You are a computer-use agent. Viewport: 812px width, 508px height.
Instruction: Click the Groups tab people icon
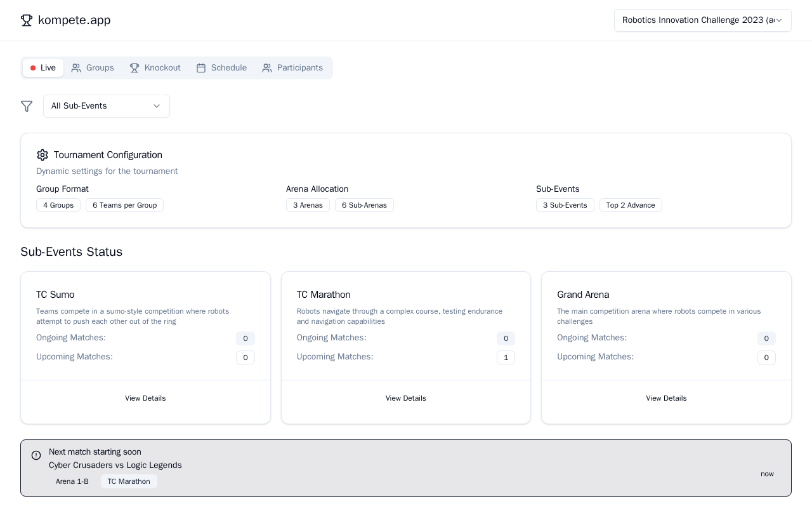click(x=76, y=68)
